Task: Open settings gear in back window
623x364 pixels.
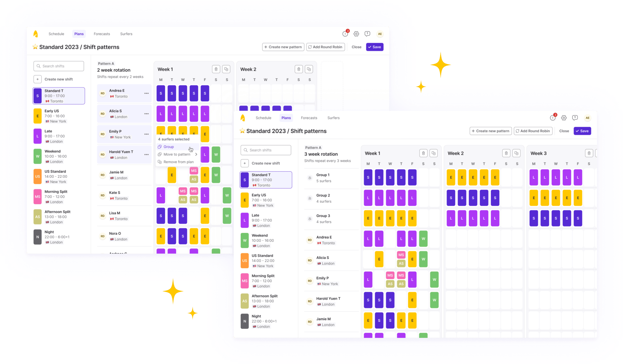Action: 356,34
